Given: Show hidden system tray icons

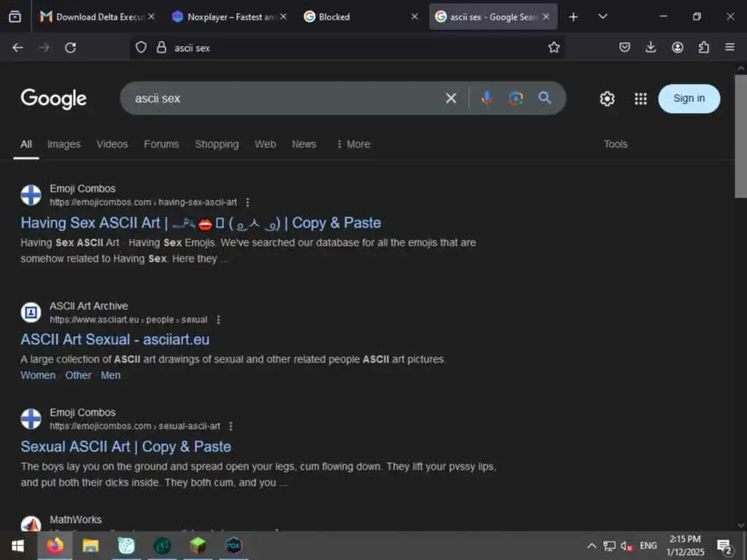Looking at the screenshot, I should tap(592, 545).
